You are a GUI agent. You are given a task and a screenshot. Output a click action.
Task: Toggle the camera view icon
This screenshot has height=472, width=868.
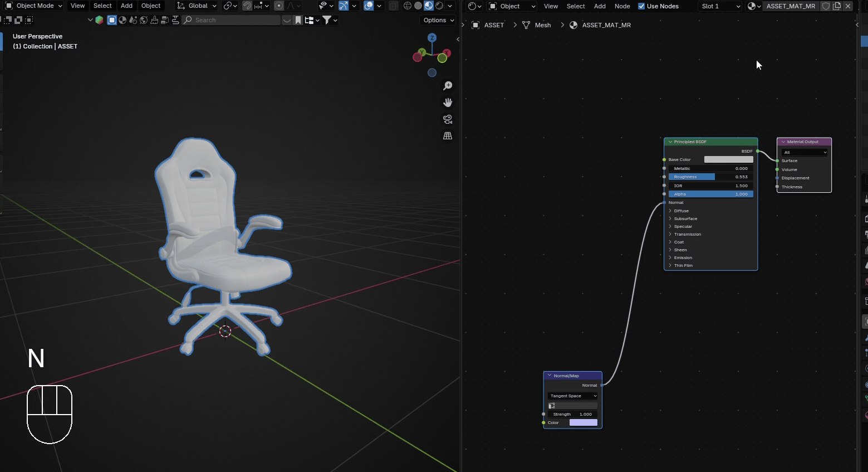[x=448, y=119]
